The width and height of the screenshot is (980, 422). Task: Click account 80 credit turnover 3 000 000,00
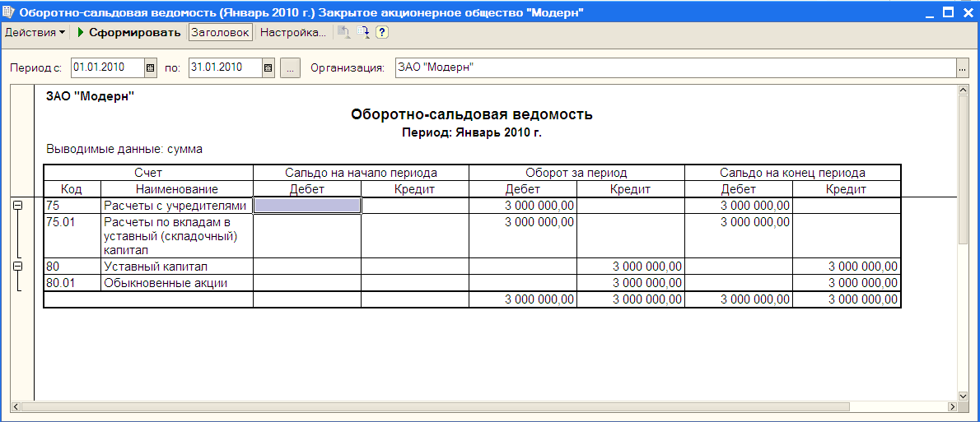(632, 267)
